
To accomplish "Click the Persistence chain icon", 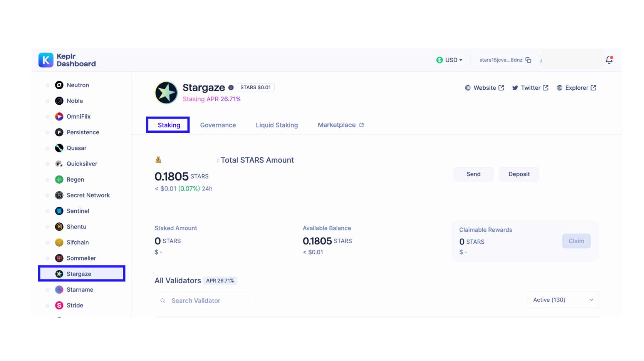I will [x=59, y=132].
